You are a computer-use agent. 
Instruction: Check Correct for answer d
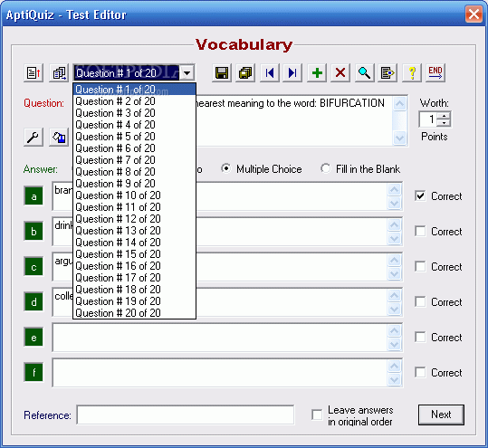(420, 301)
